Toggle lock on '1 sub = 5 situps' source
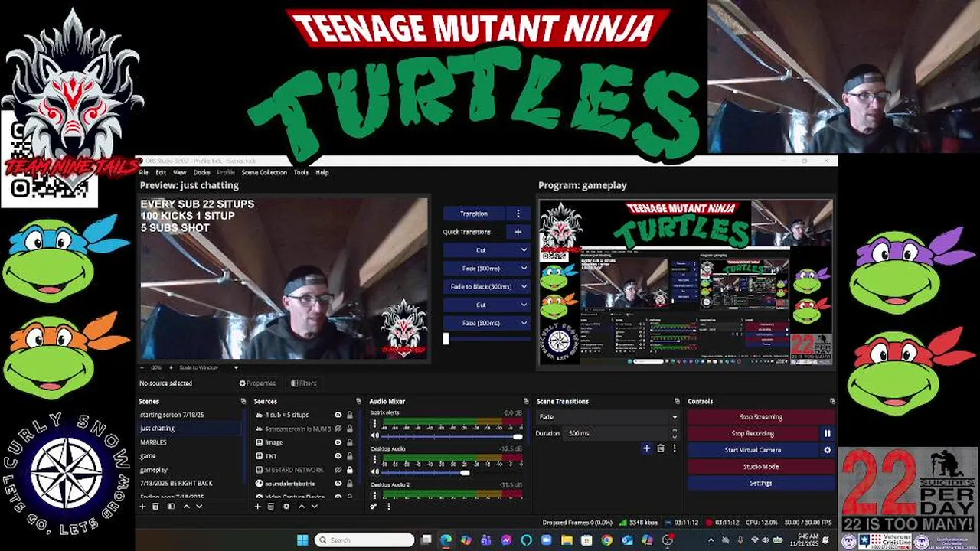Viewport: 980px width, 551px height. click(350, 415)
